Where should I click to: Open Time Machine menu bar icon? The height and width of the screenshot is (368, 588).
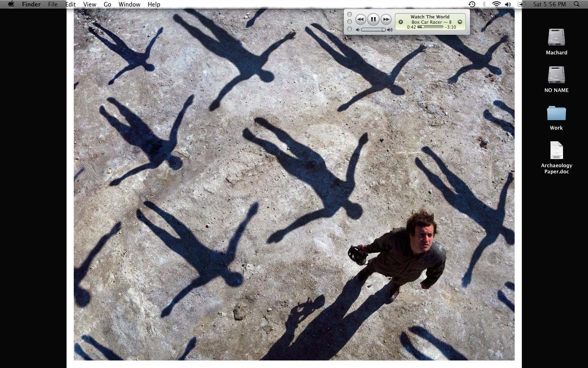(x=472, y=4)
